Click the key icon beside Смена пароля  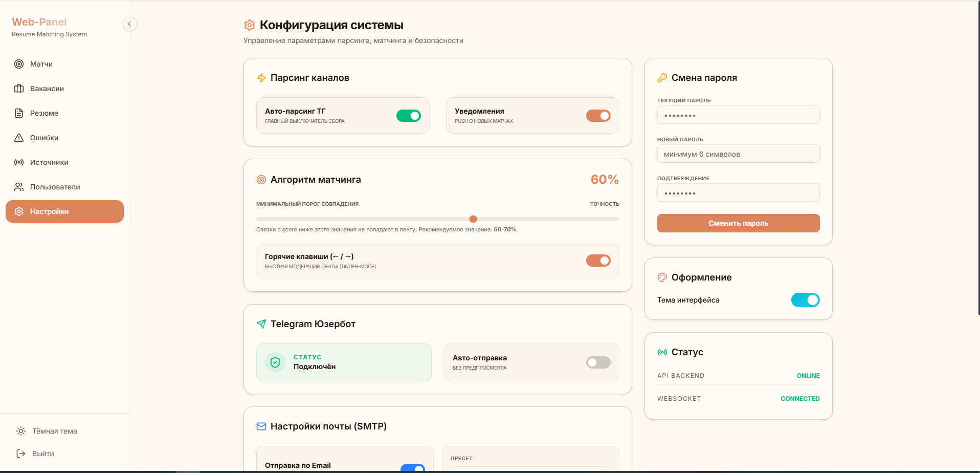click(x=662, y=78)
